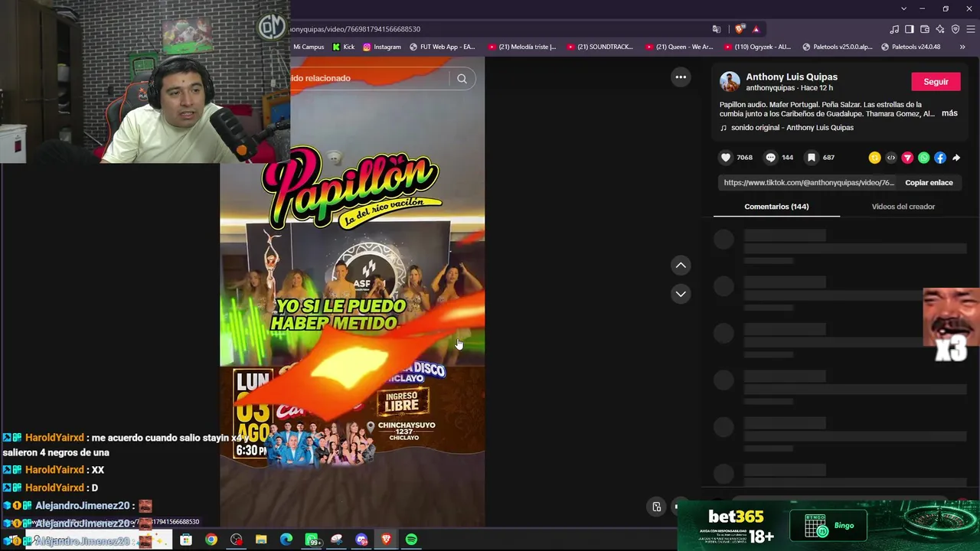This screenshot has width=980, height=551.
Task: Switch to the Comentarios (144) tab
Action: click(776, 207)
